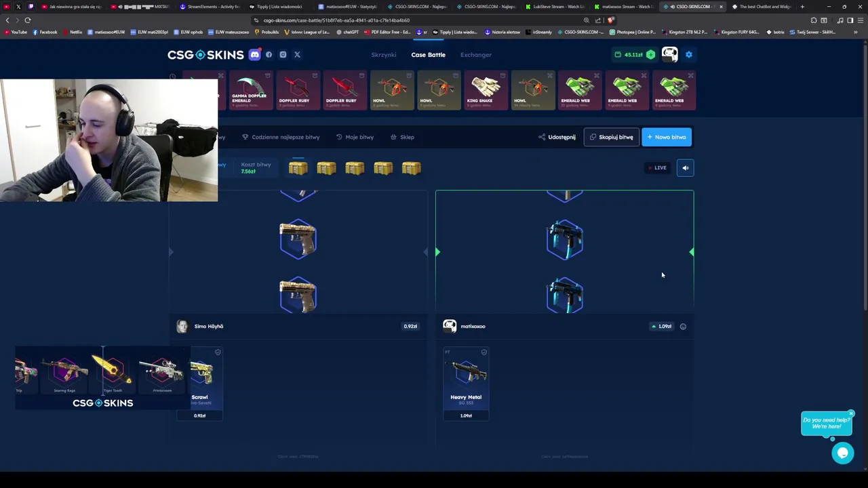Viewport: 868px width, 488px height.
Task: Close the 'Do you need help?' popup
Action: [851, 413]
